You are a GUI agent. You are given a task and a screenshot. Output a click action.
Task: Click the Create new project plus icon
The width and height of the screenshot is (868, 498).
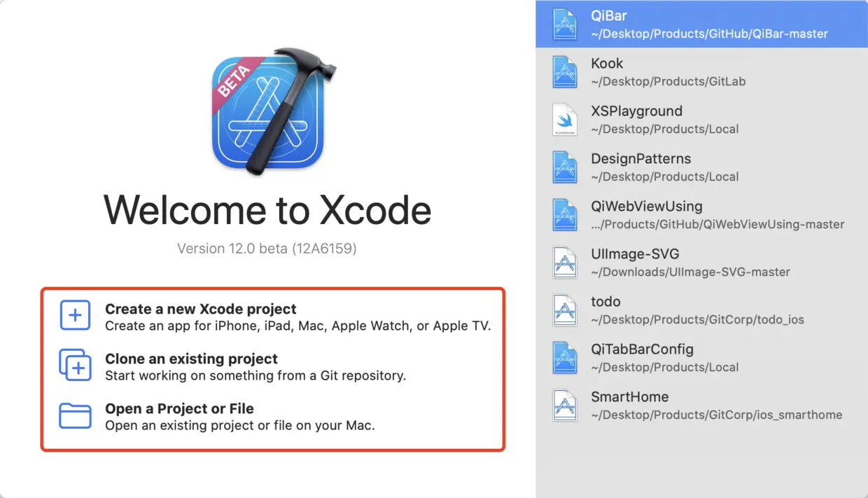[x=75, y=316]
